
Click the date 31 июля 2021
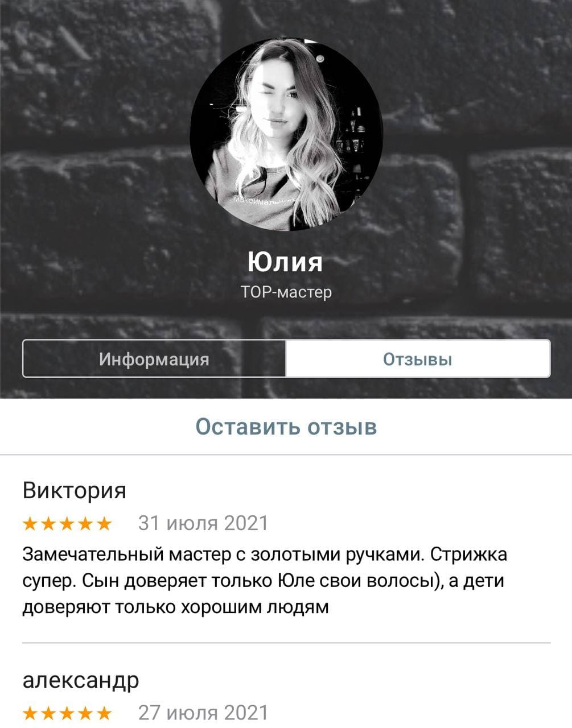coord(203,523)
